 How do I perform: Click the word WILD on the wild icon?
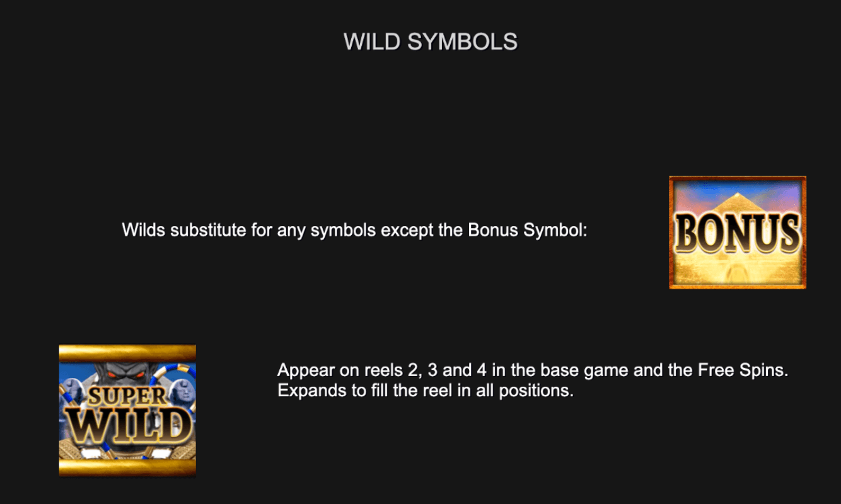click(128, 426)
